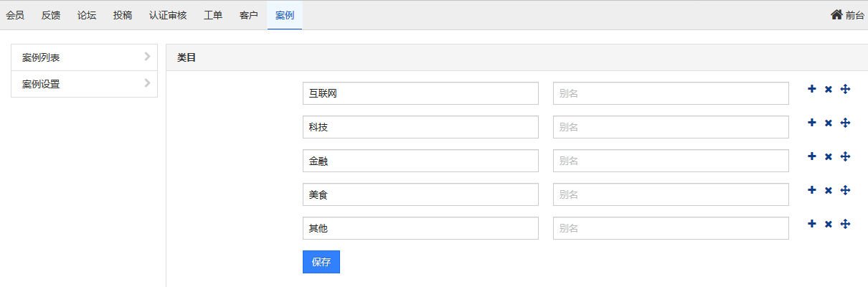Image resolution: width=868 pixels, height=287 pixels.
Task: Click the X icon next to 金融
Action: 829,156
